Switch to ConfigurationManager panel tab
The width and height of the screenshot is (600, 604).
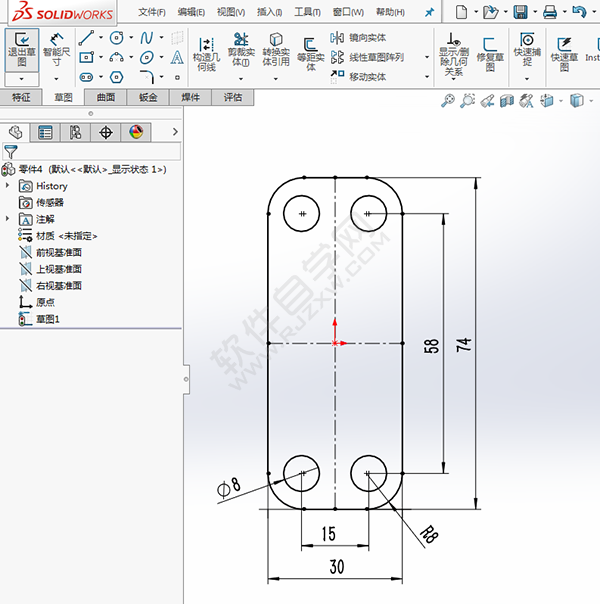click(x=75, y=133)
